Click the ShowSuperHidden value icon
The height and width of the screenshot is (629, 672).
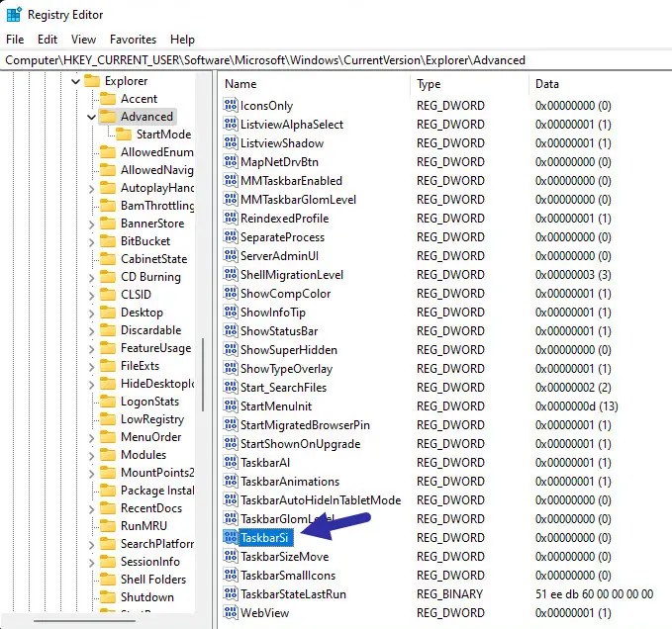click(x=231, y=350)
